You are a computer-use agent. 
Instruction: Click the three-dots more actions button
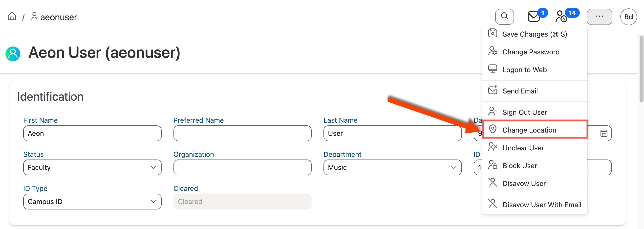coord(599,17)
